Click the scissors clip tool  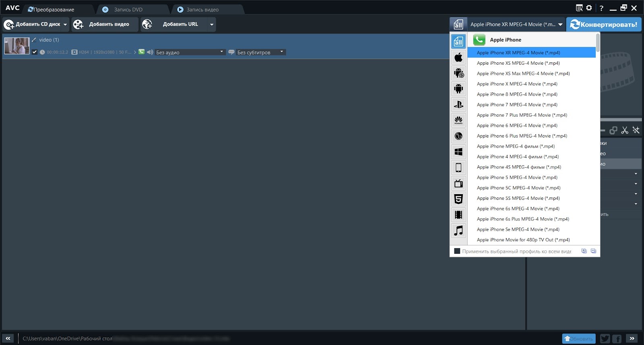coord(625,130)
